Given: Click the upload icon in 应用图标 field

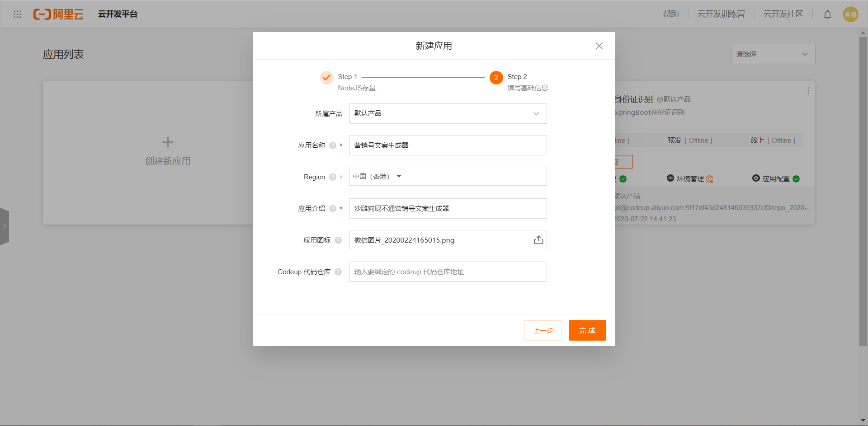Looking at the screenshot, I should point(538,240).
